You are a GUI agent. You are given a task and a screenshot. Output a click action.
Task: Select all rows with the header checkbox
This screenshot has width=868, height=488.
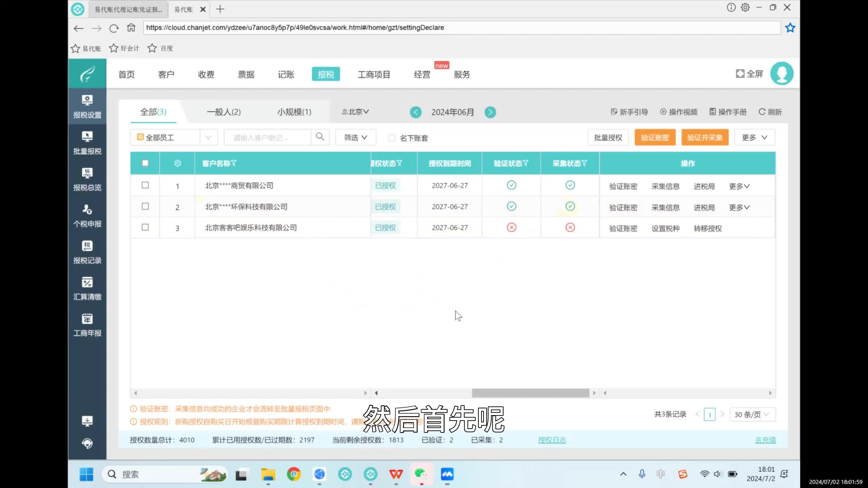(145, 163)
